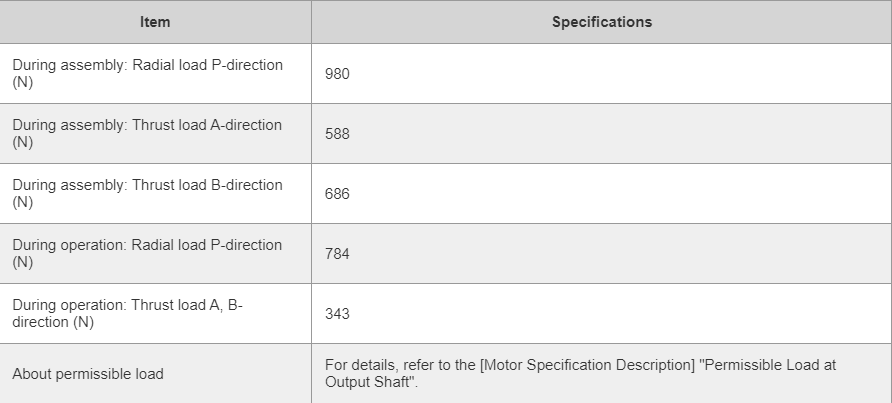Click the value 784
The width and height of the screenshot is (892, 403).
click(337, 254)
